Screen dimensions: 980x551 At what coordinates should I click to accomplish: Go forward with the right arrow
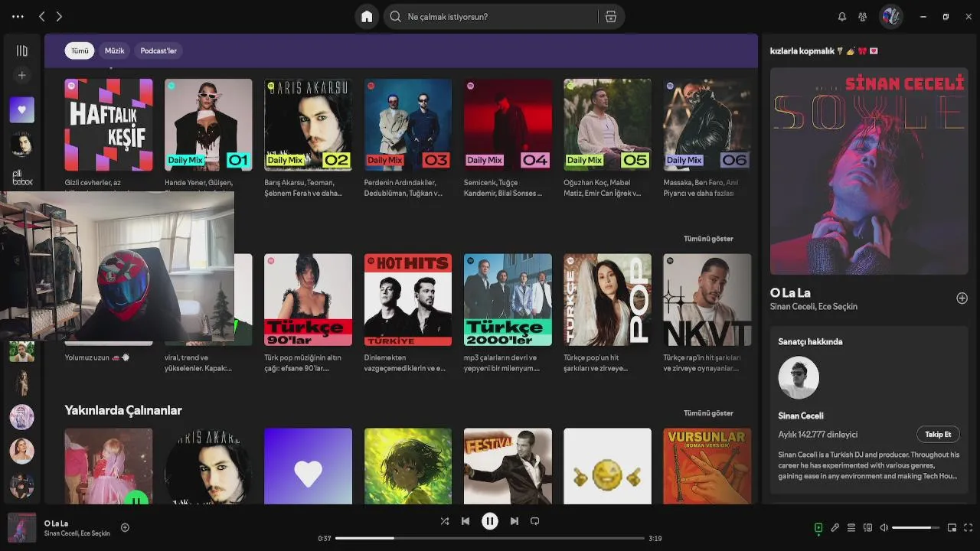click(59, 17)
